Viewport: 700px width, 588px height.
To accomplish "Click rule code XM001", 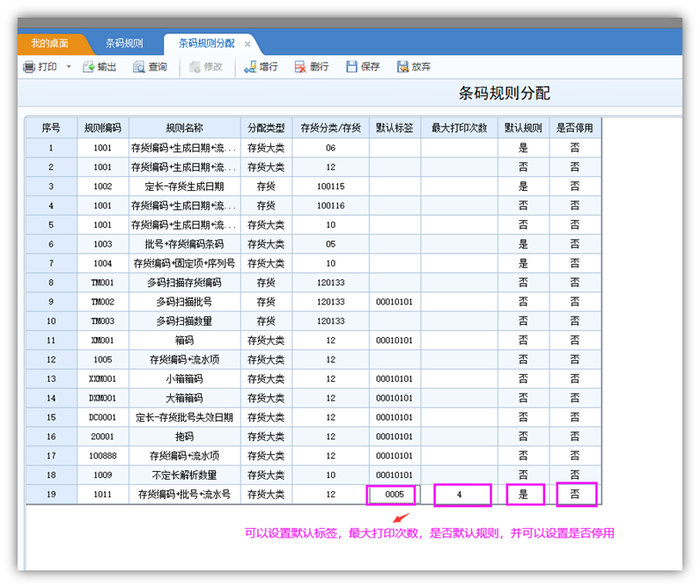I will click(103, 341).
